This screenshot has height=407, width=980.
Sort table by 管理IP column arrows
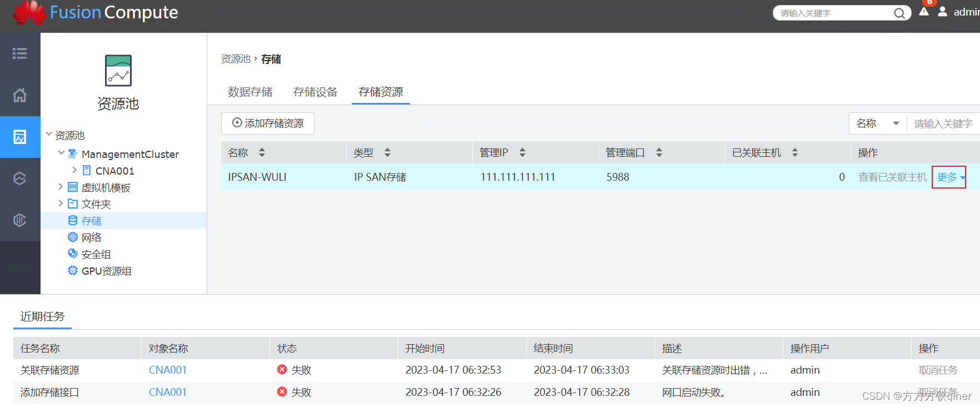pyautogui.click(x=522, y=152)
